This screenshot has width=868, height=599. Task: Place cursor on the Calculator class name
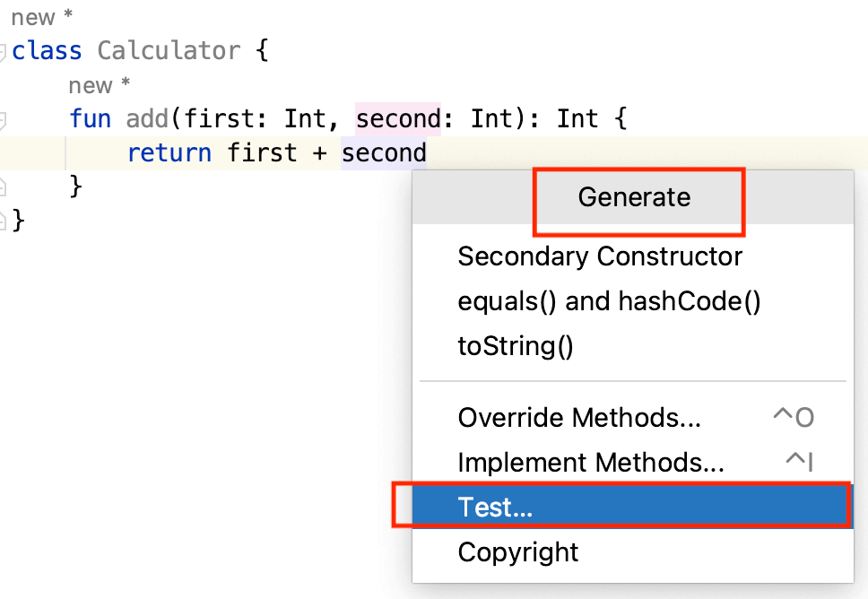(x=169, y=50)
